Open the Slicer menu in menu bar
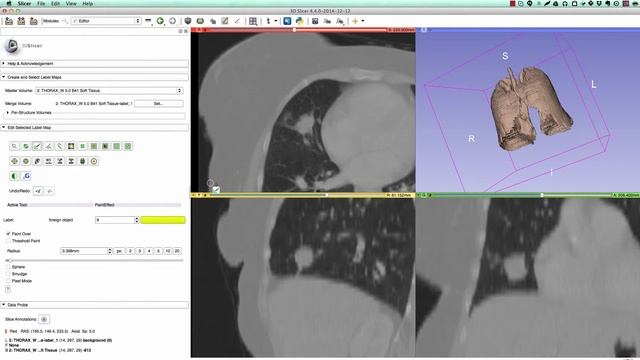640x360 pixels. pyautogui.click(x=24, y=3)
